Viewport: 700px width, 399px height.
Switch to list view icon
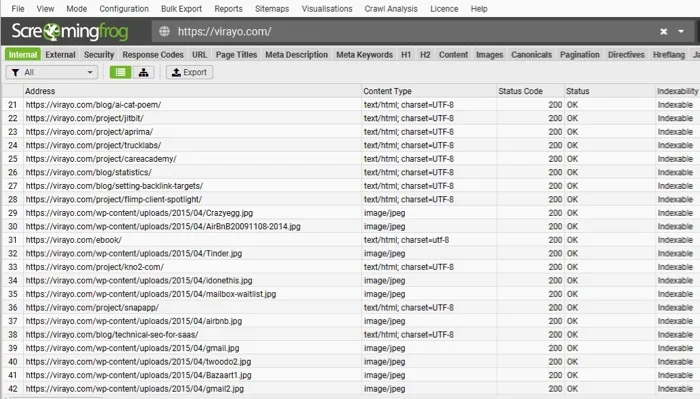[x=121, y=72]
